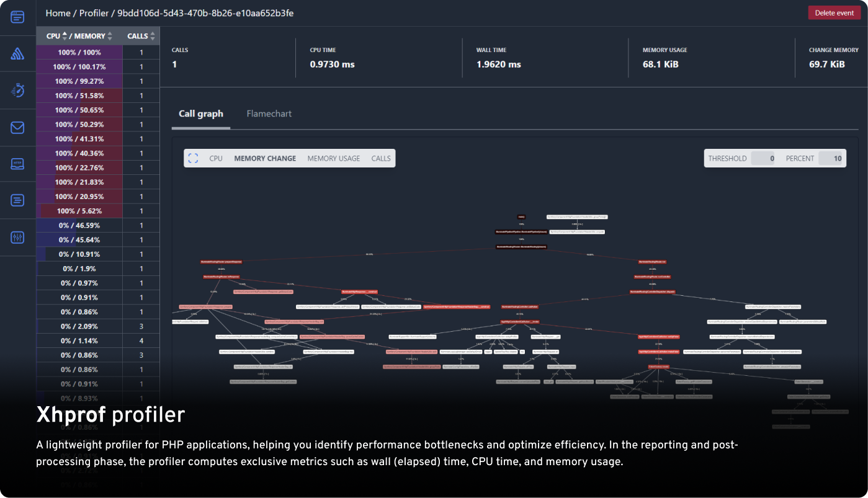
Task: Edit the PERCENT threshold value field
Action: pyautogui.click(x=831, y=158)
